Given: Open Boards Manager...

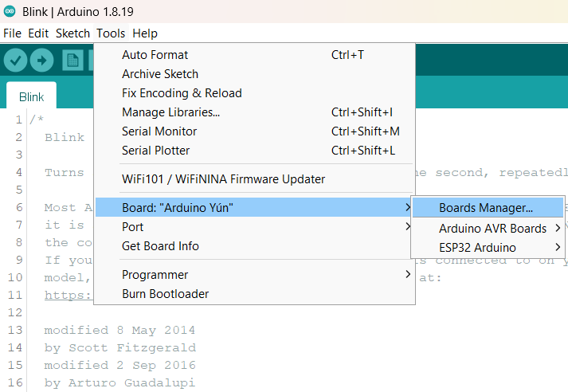Looking at the screenshot, I should [488, 208].
